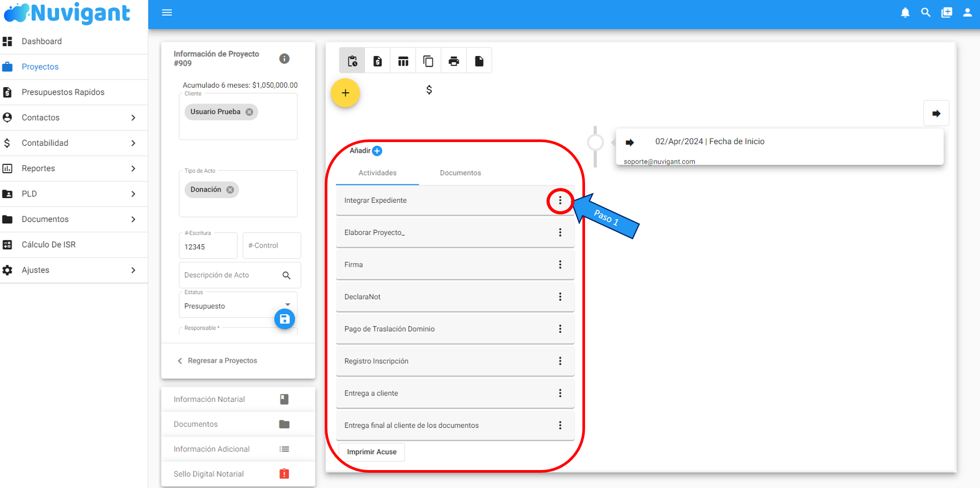Open options menu for Elaborar Proyecto_
This screenshot has height=488, width=980.
[560, 233]
